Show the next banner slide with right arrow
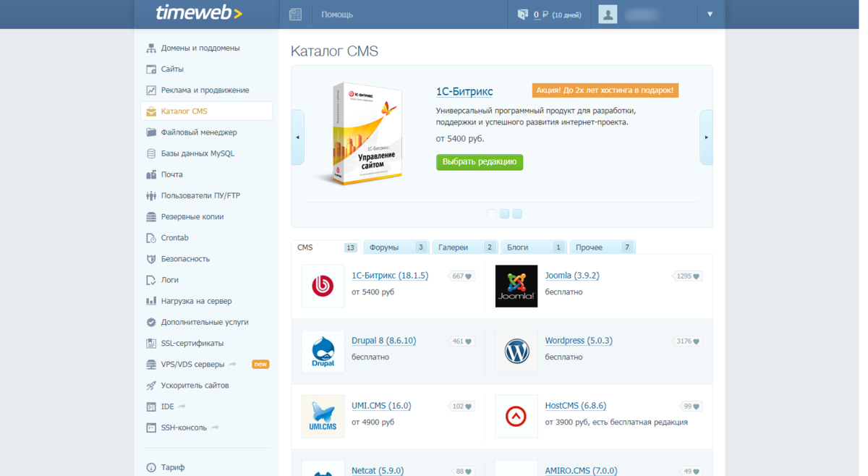Screen dimensions: 868x476 [706, 137]
